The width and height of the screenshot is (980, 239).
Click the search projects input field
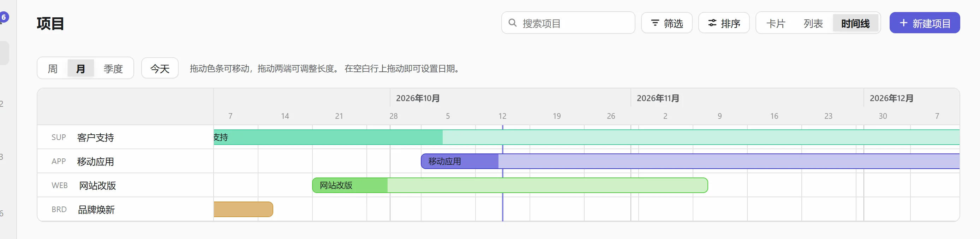pyautogui.click(x=568, y=23)
